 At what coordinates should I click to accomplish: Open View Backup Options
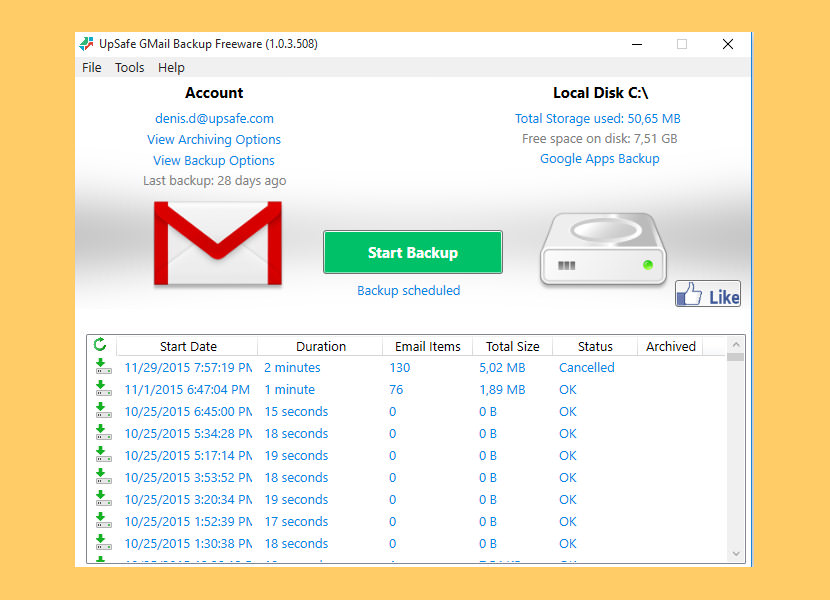[x=213, y=160]
